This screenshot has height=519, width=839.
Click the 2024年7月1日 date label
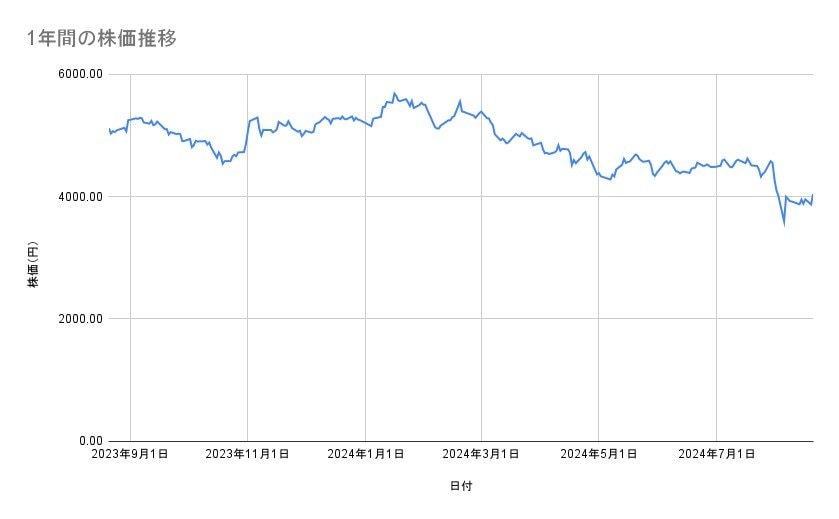click(x=716, y=454)
